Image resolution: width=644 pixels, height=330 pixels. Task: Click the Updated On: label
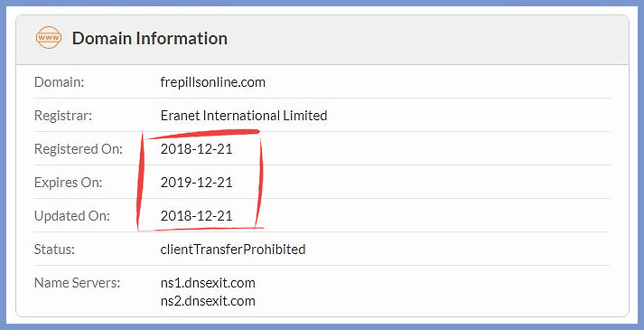pyautogui.click(x=72, y=216)
